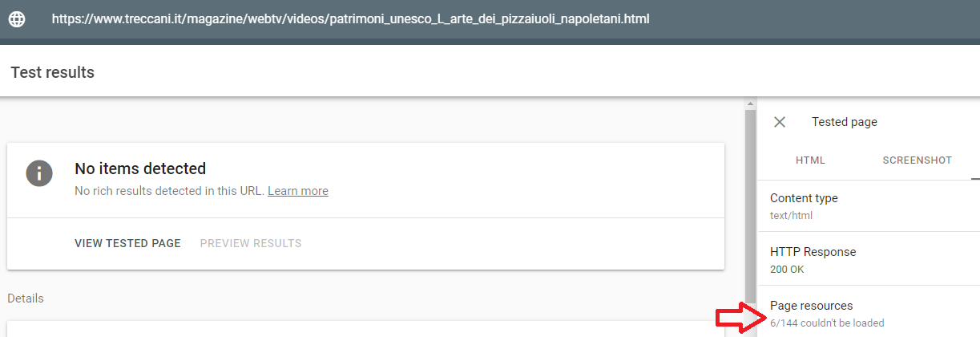This screenshot has width=980, height=337.
Task: Open the Learn more link
Action: pos(298,191)
